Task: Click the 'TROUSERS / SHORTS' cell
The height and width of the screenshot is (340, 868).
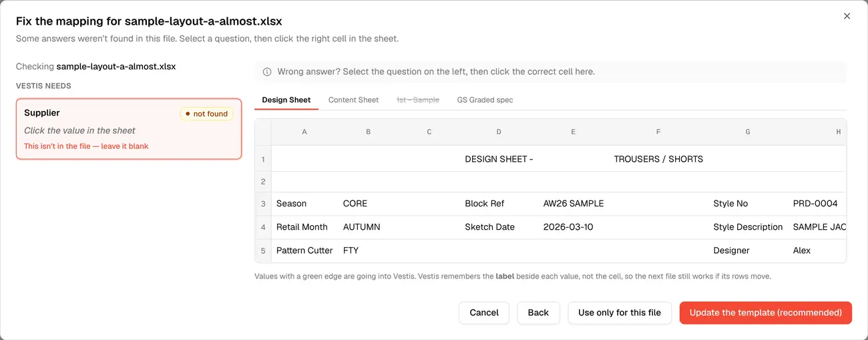Action: coord(658,159)
